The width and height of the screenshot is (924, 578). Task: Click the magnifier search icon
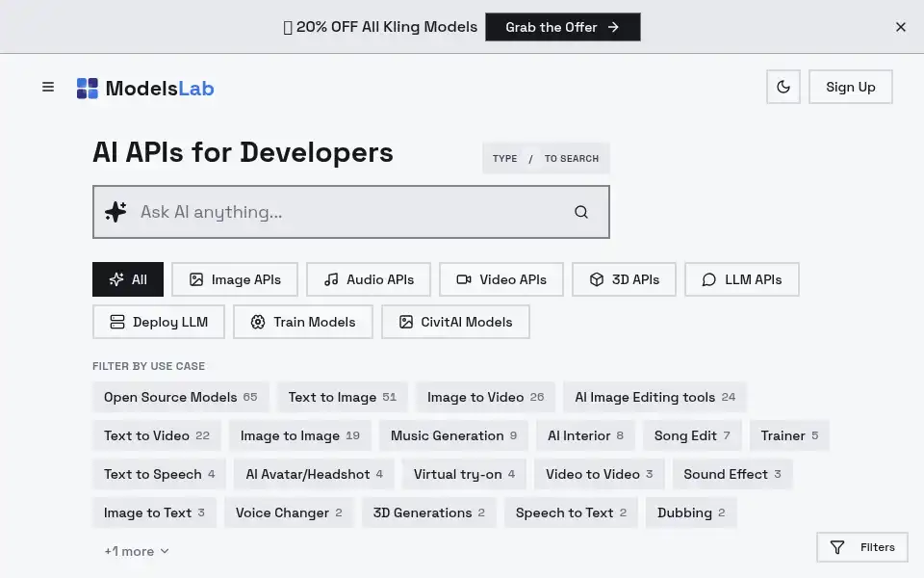[581, 212]
